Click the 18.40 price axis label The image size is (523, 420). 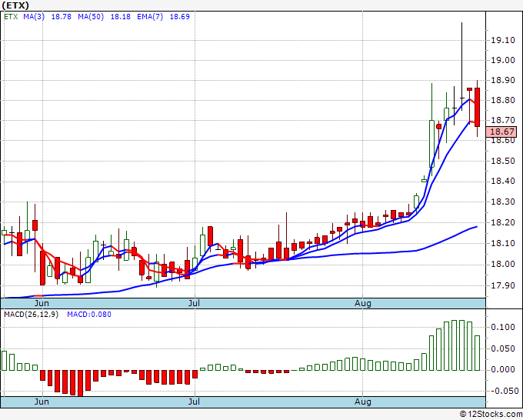pos(503,182)
